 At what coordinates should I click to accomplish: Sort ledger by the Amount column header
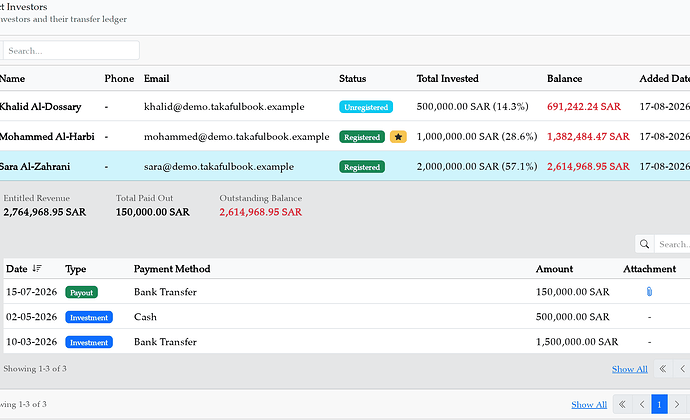(x=554, y=269)
